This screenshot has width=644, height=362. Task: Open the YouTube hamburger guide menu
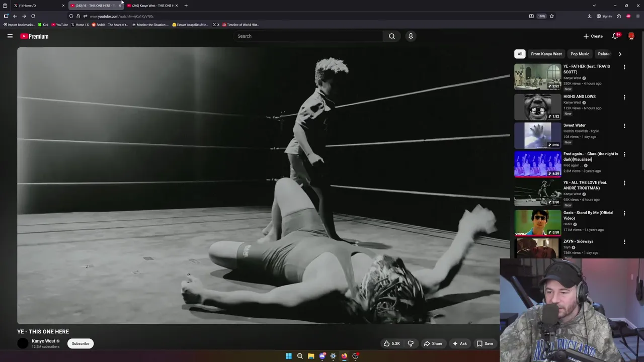point(10,36)
